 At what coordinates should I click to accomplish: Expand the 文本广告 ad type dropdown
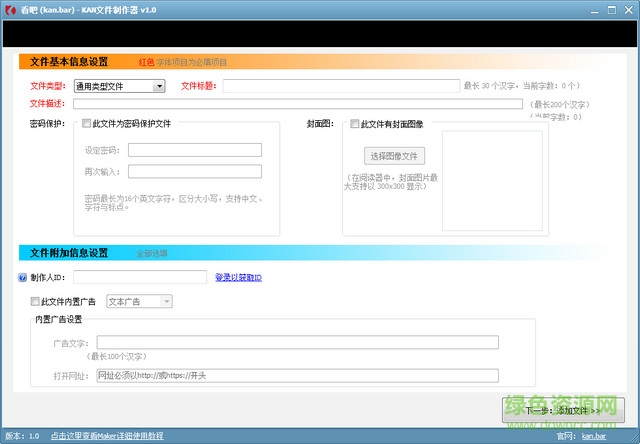(x=139, y=302)
